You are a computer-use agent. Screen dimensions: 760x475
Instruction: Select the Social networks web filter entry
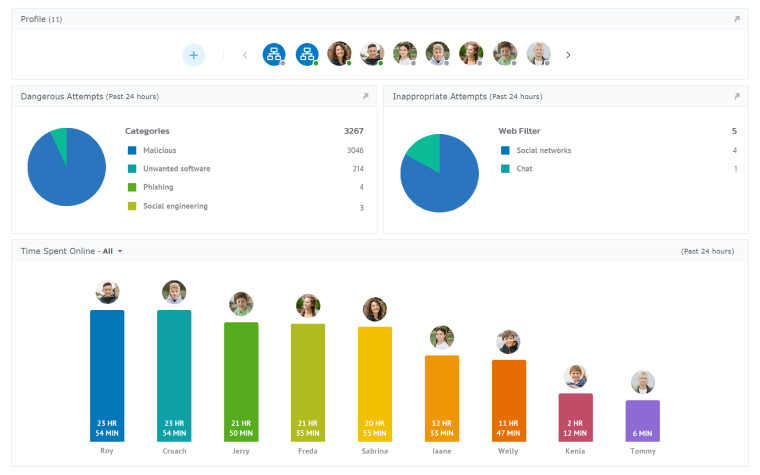tap(543, 151)
